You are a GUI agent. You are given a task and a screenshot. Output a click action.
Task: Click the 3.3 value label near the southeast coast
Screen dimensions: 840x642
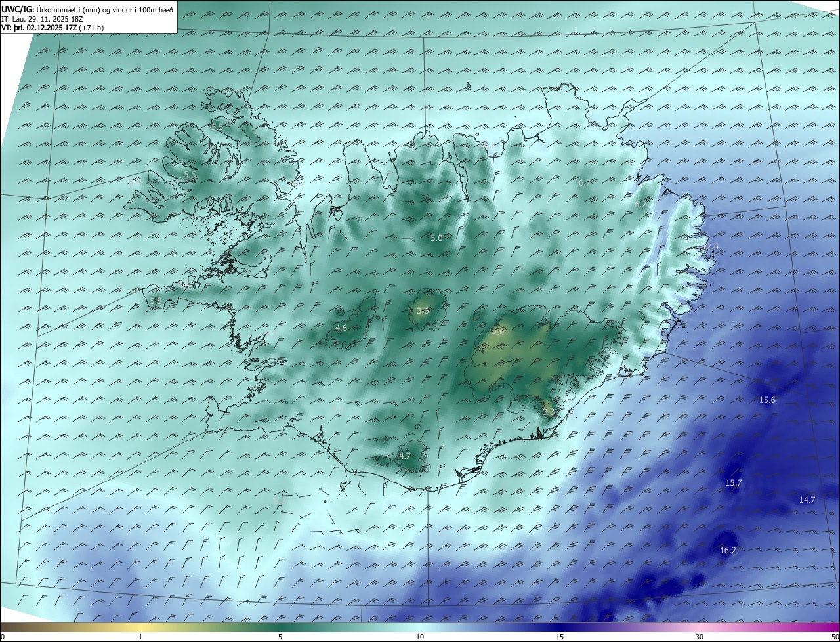(549, 412)
